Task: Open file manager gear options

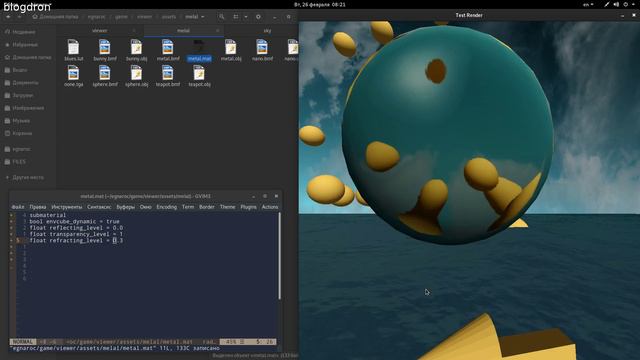Action: (x=258, y=17)
